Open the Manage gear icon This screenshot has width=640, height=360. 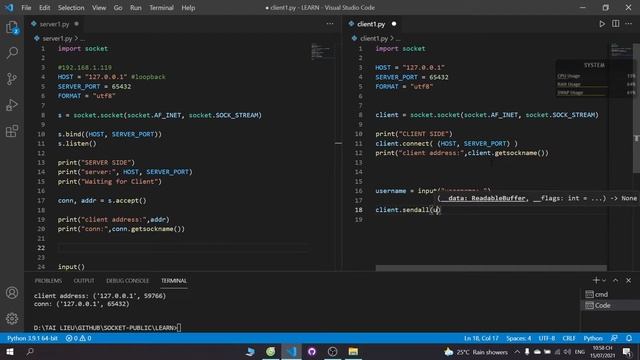click(x=12, y=318)
